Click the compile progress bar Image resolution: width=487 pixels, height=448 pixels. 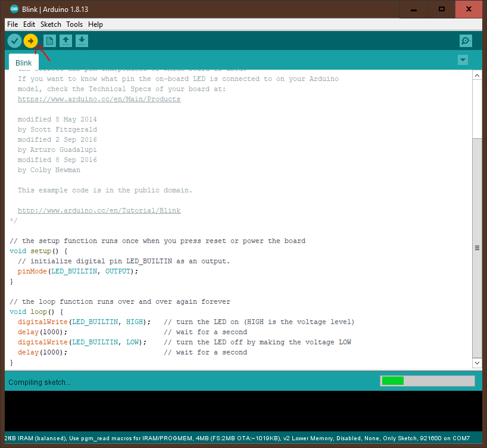[427, 381]
